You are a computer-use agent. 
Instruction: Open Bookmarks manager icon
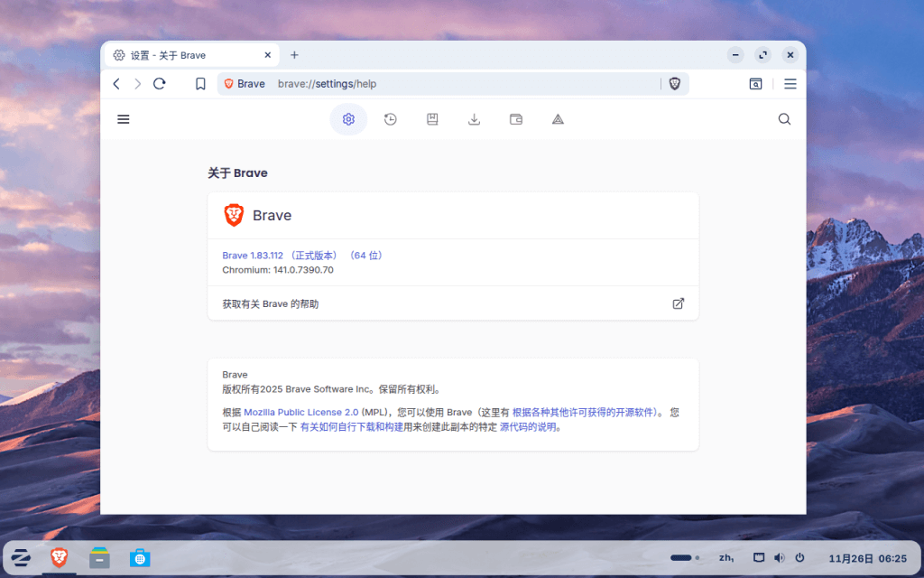pyautogui.click(x=432, y=119)
